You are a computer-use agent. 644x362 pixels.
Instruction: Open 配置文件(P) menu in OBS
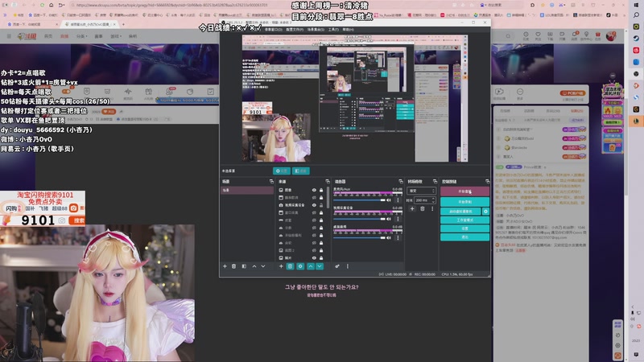295,30
